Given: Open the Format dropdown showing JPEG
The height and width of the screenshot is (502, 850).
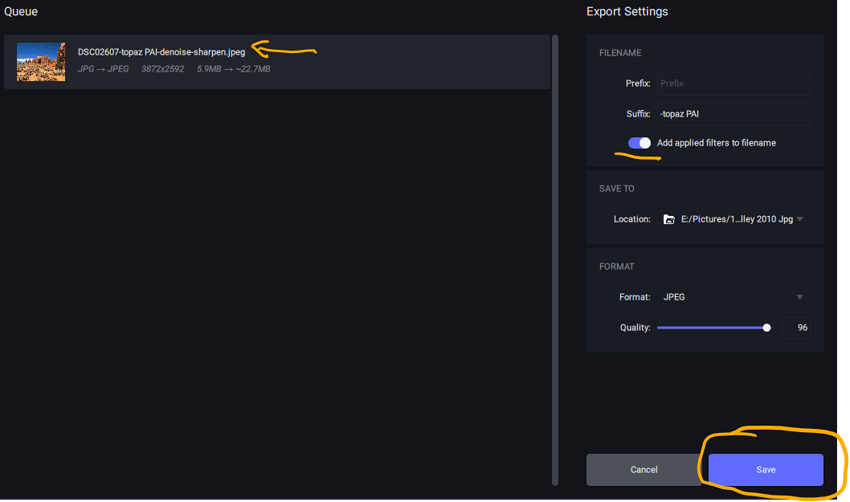Looking at the screenshot, I should [732, 297].
